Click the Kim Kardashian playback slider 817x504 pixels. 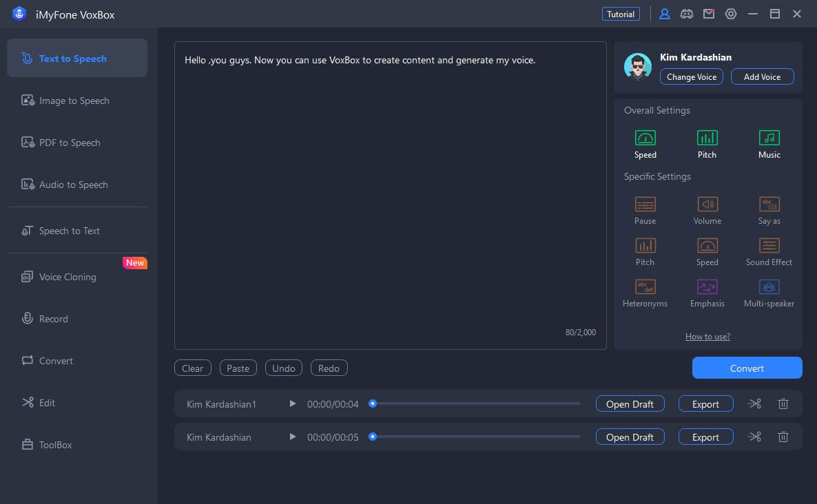pos(475,437)
